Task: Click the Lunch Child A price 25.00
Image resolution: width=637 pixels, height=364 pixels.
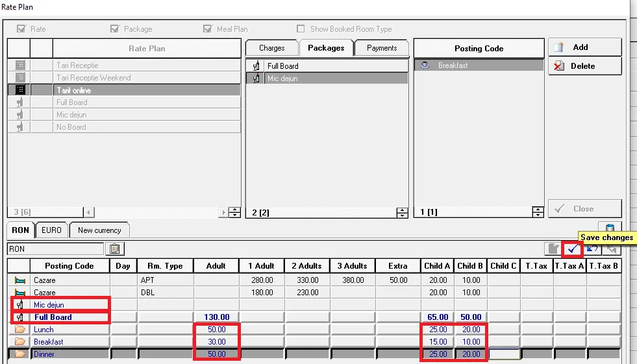Action: [x=437, y=329]
